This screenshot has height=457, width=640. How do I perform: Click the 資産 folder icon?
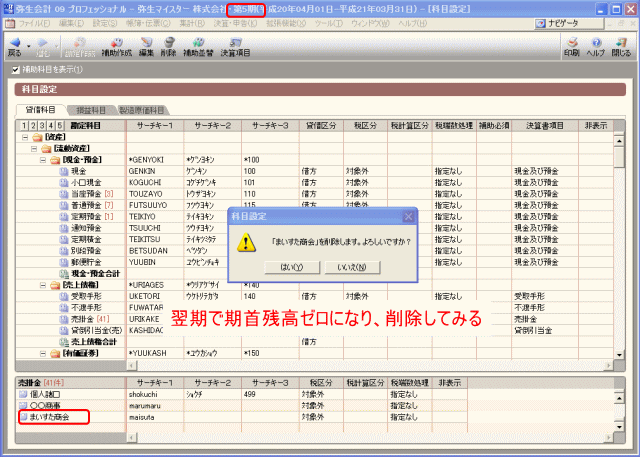click(38, 137)
